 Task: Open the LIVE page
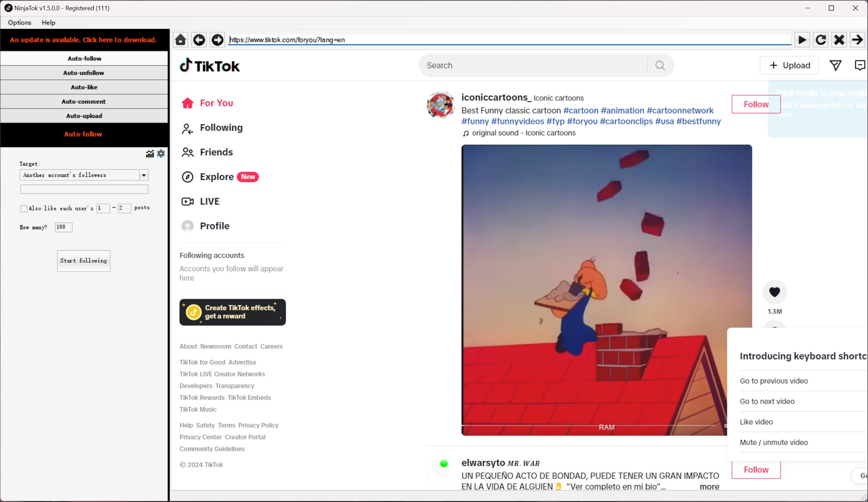click(201, 201)
